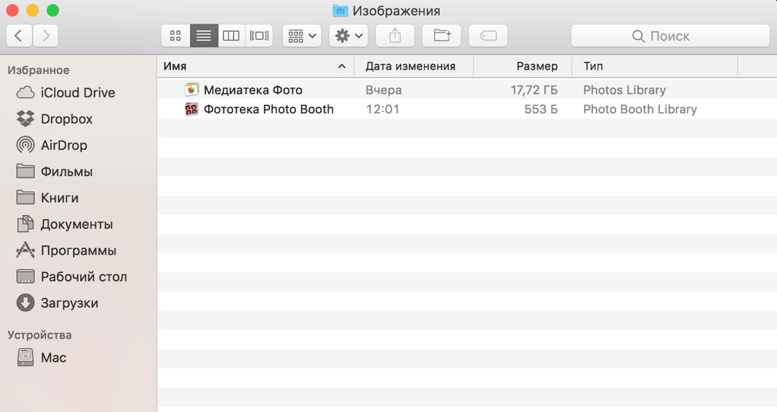The image size is (777, 412).
Task: Open iCloud Drive in the sidebar
Action: tap(78, 93)
